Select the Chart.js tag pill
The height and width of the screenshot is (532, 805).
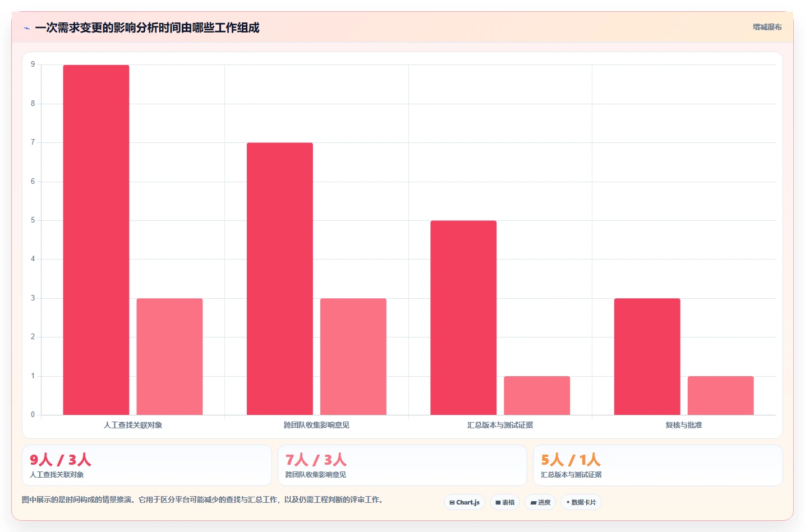(464, 502)
